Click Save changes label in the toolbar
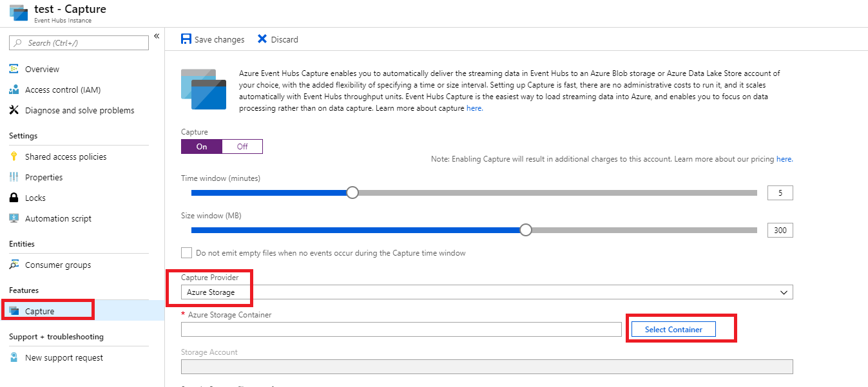This screenshot has width=868, height=387. 219,40
